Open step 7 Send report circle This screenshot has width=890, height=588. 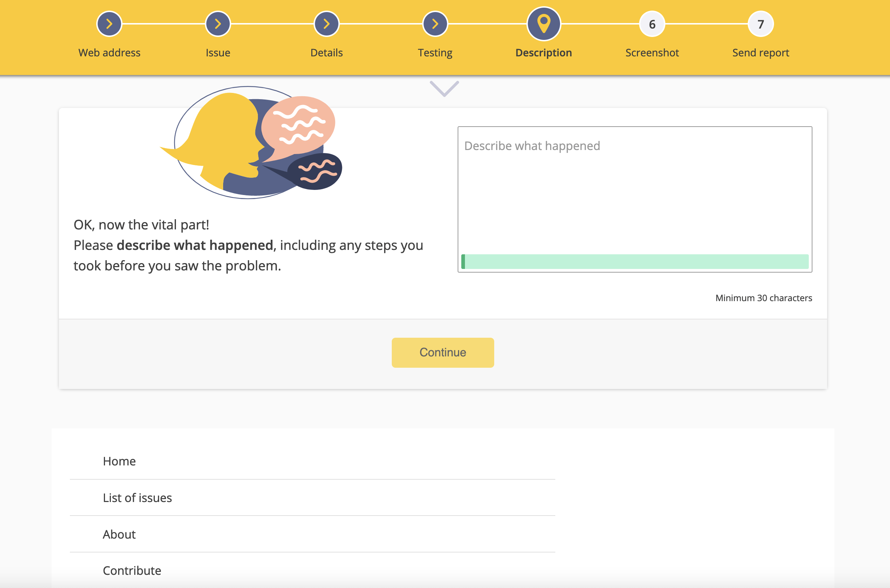761,24
